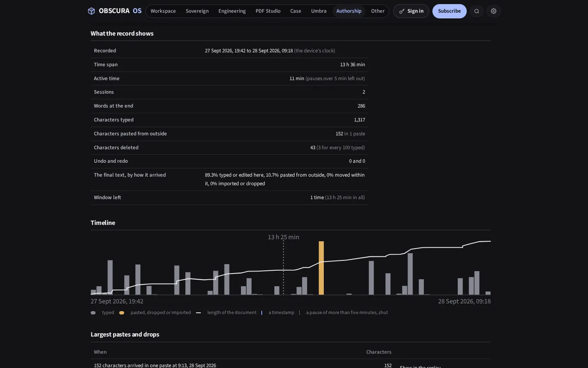This screenshot has height=368, width=588.
Task: Click the '27 Sept 2026, 19:42' timeline start label
Action: [x=117, y=301]
